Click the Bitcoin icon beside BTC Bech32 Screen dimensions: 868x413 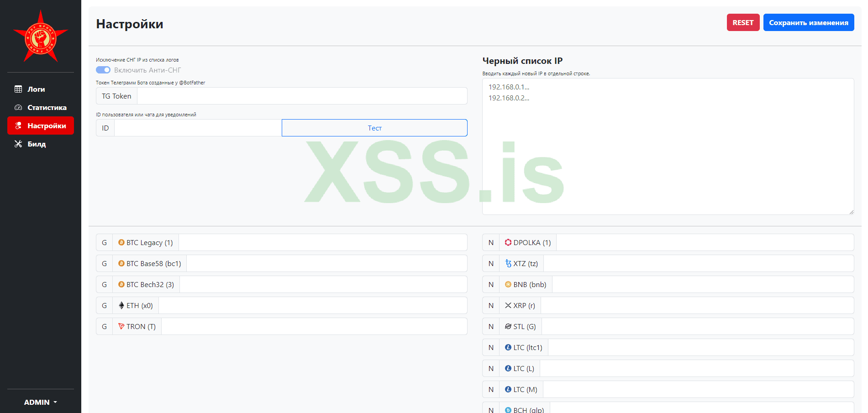pyautogui.click(x=121, y=284)
